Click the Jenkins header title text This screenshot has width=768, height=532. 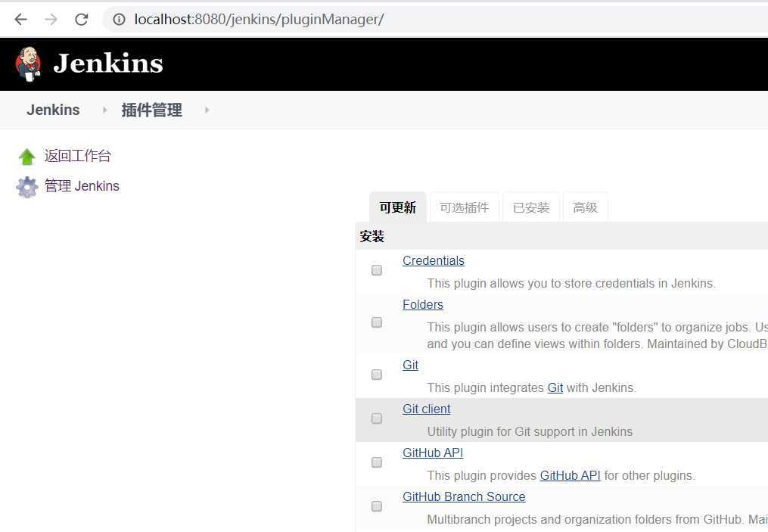107,64
